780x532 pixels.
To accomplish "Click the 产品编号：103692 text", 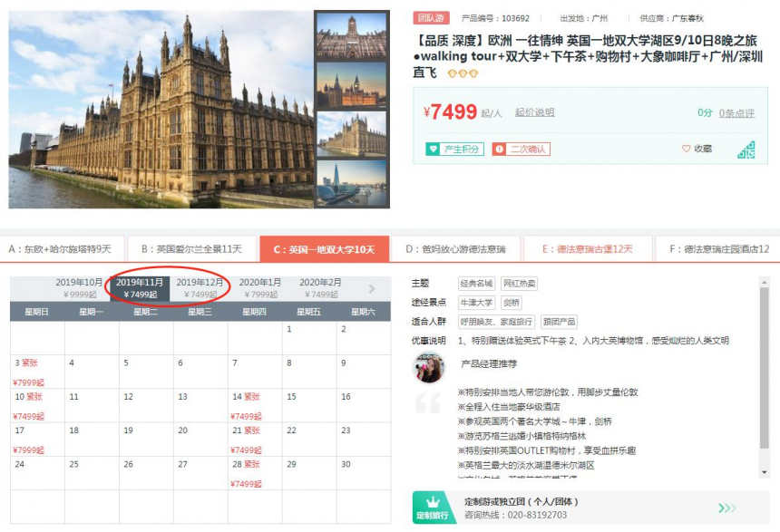I will (x=495, y=18).
